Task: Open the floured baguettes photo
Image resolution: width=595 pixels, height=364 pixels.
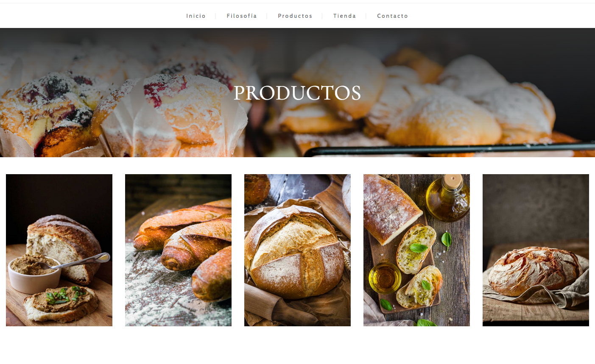Action: click(178, 250)
